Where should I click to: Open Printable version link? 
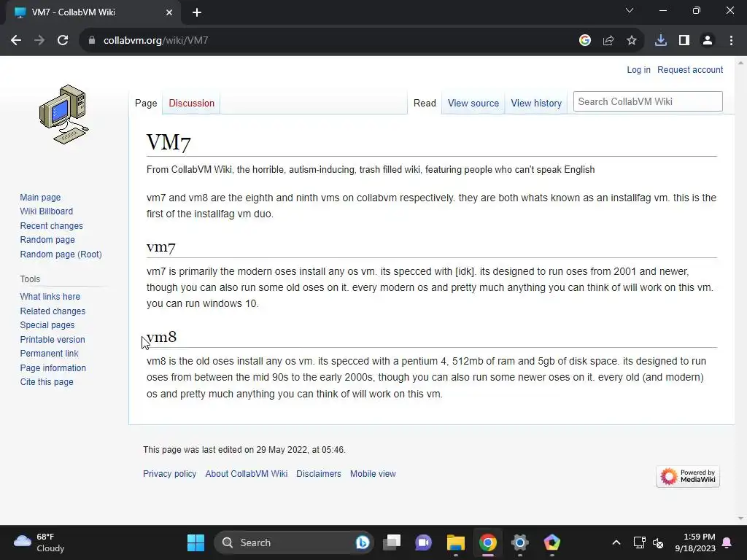[53, 340]
